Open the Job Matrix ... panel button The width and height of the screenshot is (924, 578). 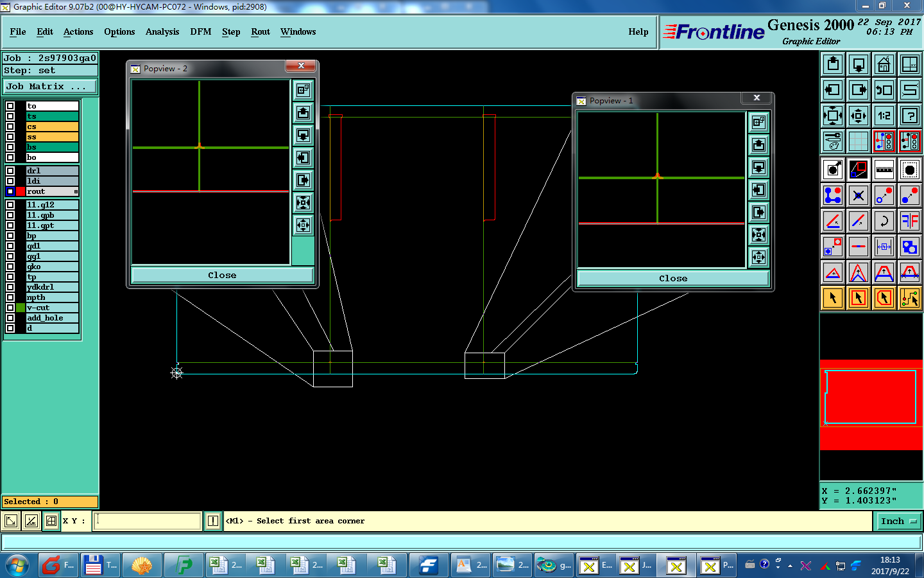[x=50, y=86]
